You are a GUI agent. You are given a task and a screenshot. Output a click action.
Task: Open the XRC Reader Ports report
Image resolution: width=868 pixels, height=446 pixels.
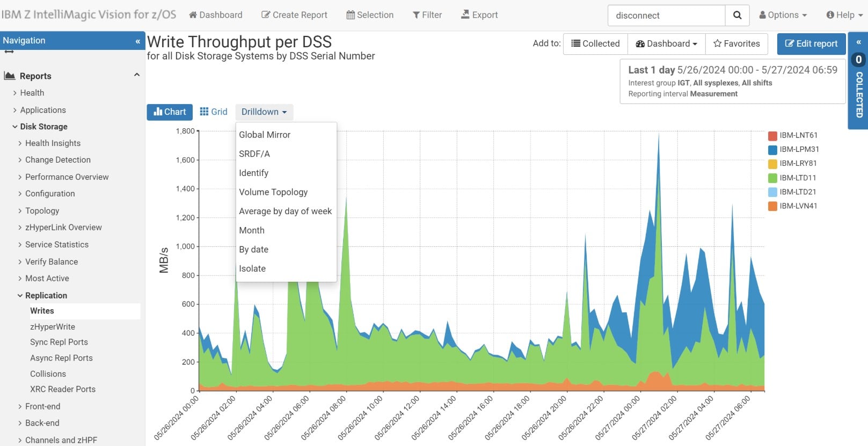63,390
